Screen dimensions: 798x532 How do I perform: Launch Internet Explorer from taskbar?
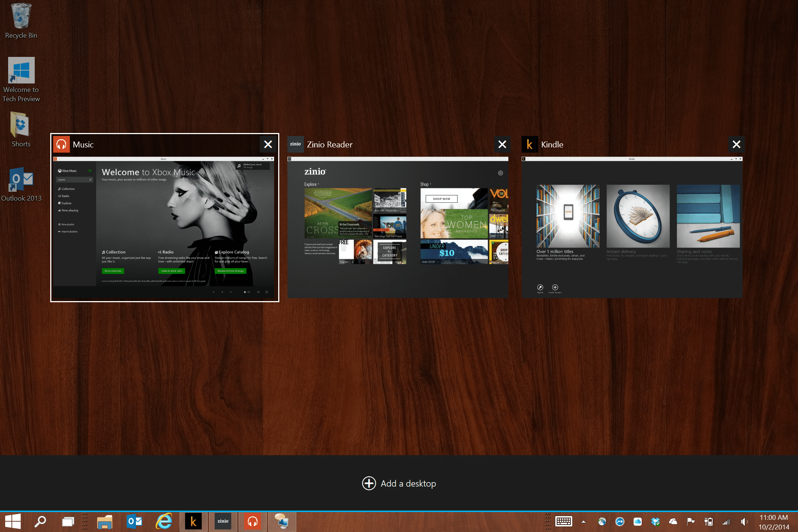[x=164, y=522]
